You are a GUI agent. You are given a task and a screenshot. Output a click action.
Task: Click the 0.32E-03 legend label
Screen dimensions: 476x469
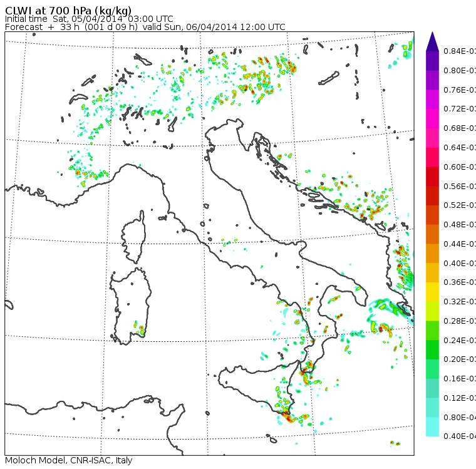click(460, 301)
